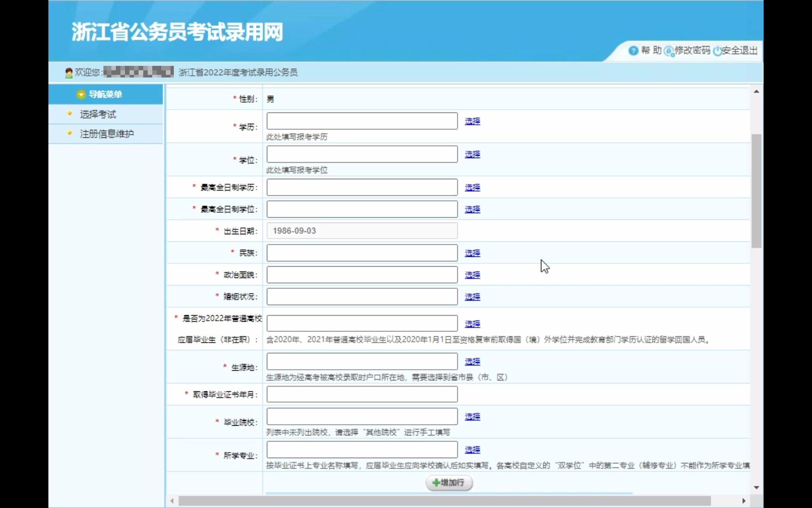Screen dimensions: 812x508
Task: Click the 导航菜单 header
Action: tap(106, 95)
